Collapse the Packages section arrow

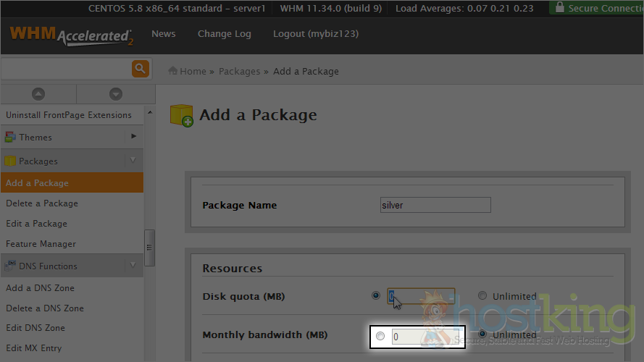pyautogui.click(x=133, y=161)
